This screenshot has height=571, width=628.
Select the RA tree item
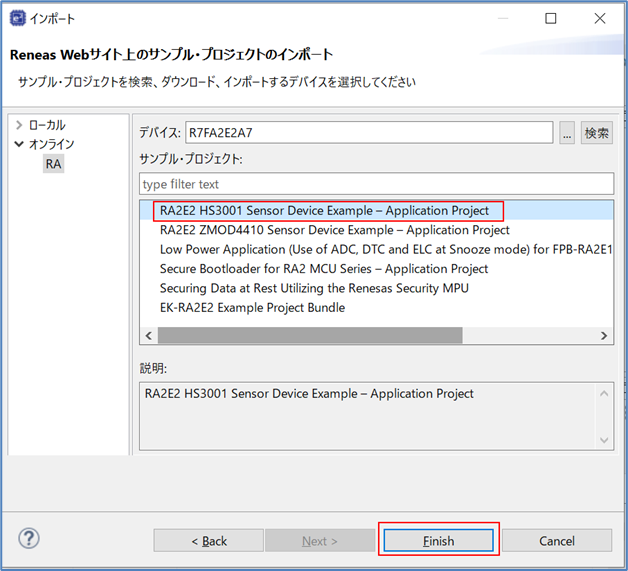pos(53,164)
